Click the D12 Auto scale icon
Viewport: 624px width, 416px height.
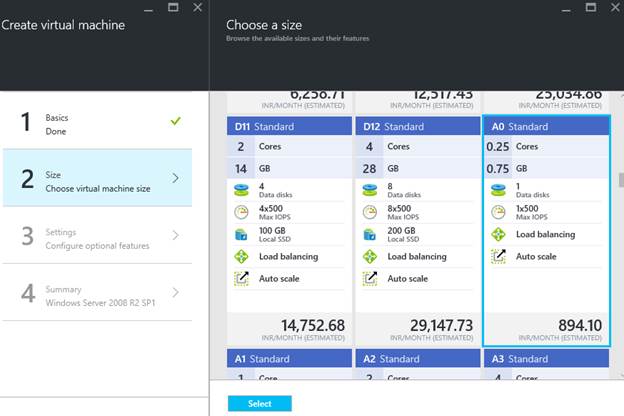coord(370,278)
